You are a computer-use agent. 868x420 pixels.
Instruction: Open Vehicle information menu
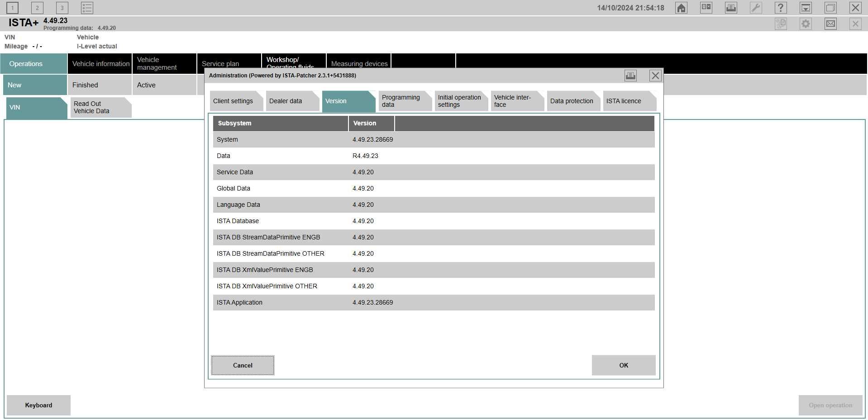pyautogui.click(x=100, y=64)
